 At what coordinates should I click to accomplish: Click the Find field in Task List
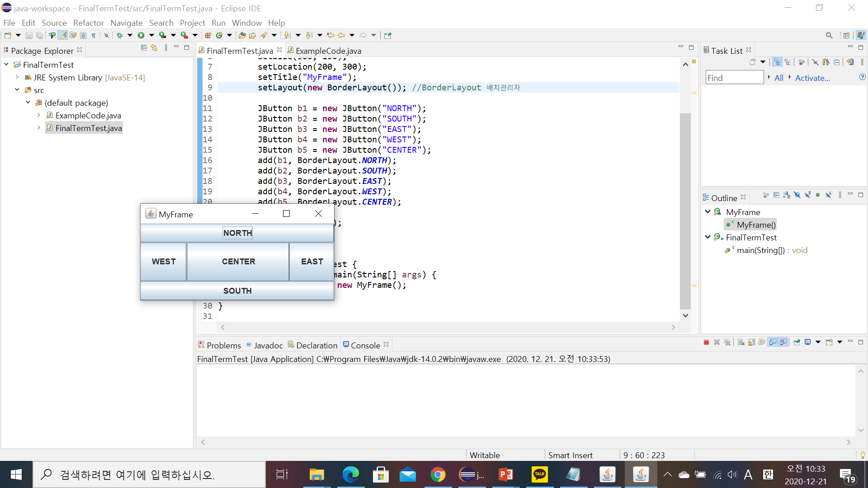click(x=734, y=78)
